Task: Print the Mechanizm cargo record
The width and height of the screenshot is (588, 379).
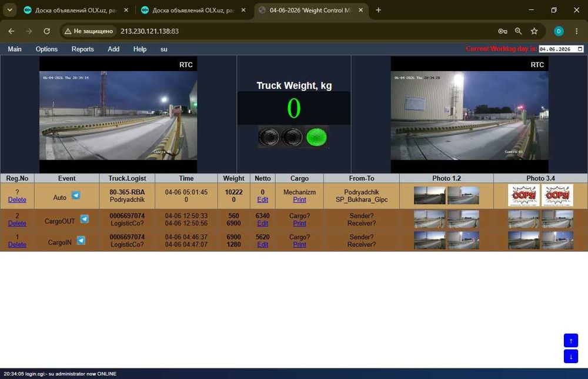Action: point(299,200)
